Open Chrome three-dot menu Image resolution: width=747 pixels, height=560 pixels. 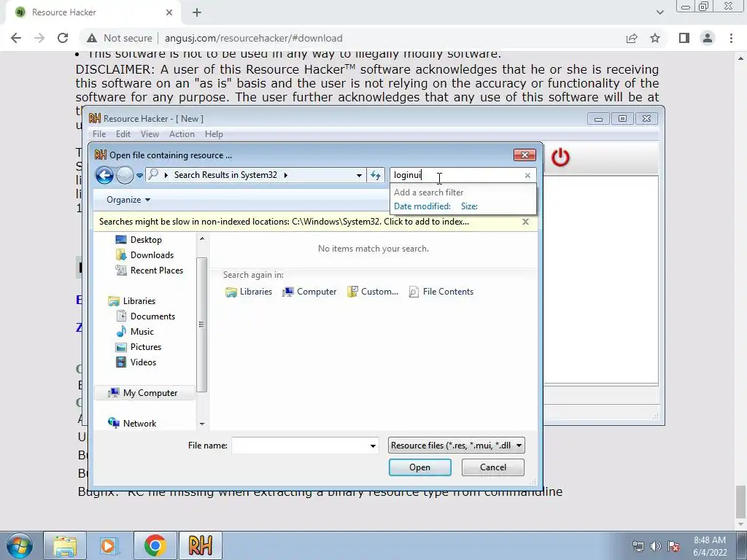(x=731, y=38)
